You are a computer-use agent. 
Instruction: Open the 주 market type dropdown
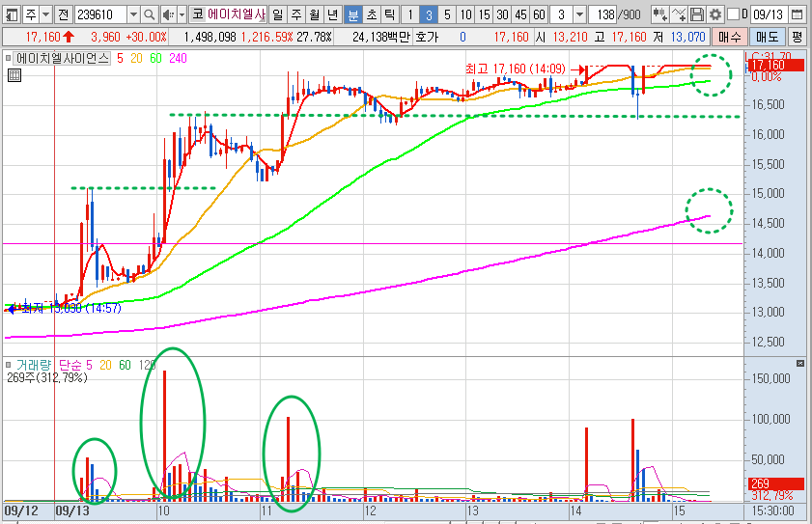coord(45,14)
